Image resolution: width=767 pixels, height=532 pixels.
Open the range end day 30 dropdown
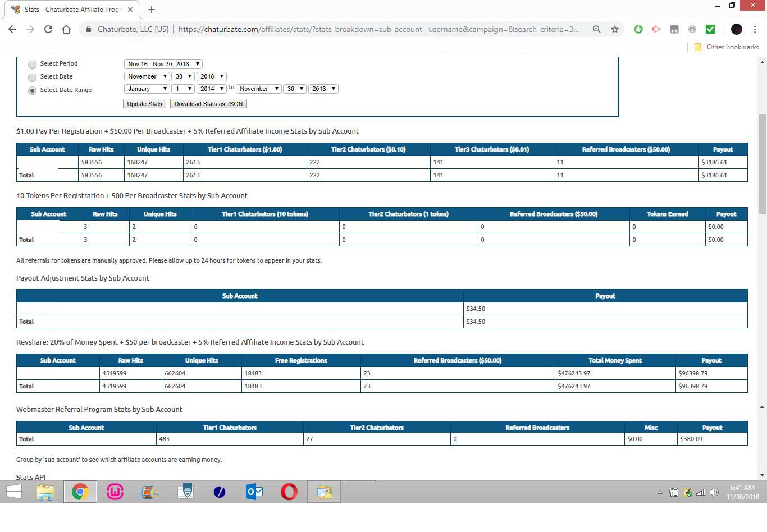click(295, 89)
